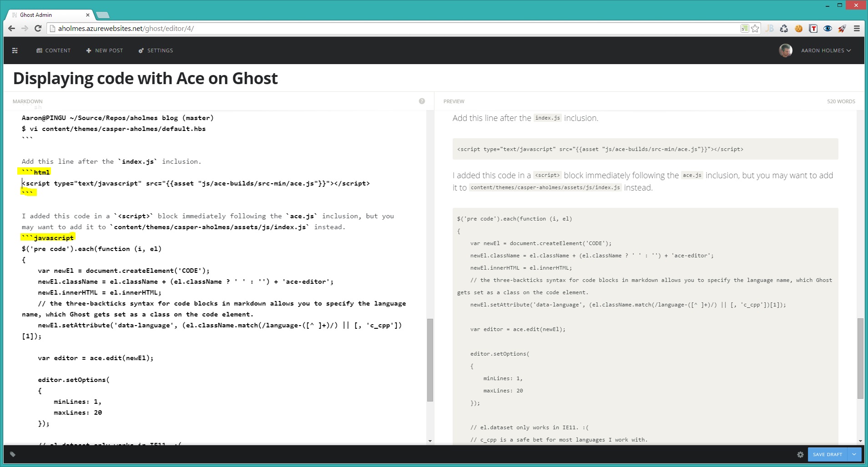Click the Save Draft button

click(x=828, y=454)
